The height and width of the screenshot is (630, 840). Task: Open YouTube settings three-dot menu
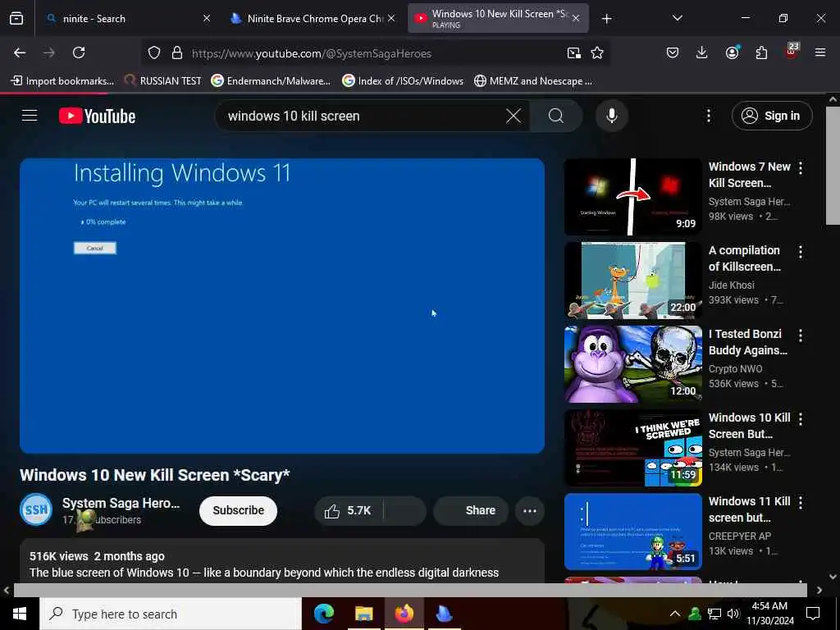point(708,116)
